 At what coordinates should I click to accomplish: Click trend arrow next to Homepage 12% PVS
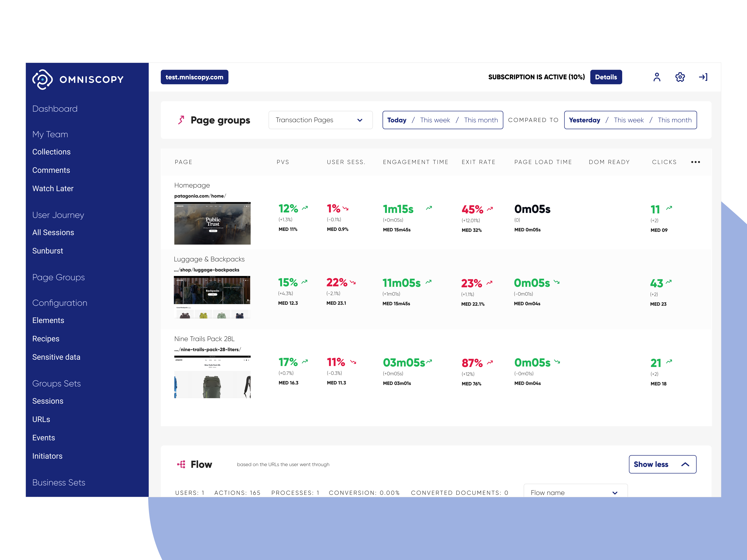[305, 208]
